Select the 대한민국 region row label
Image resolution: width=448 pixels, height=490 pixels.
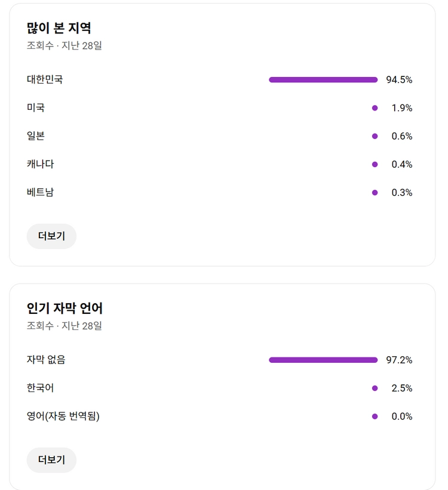point(45,79)
